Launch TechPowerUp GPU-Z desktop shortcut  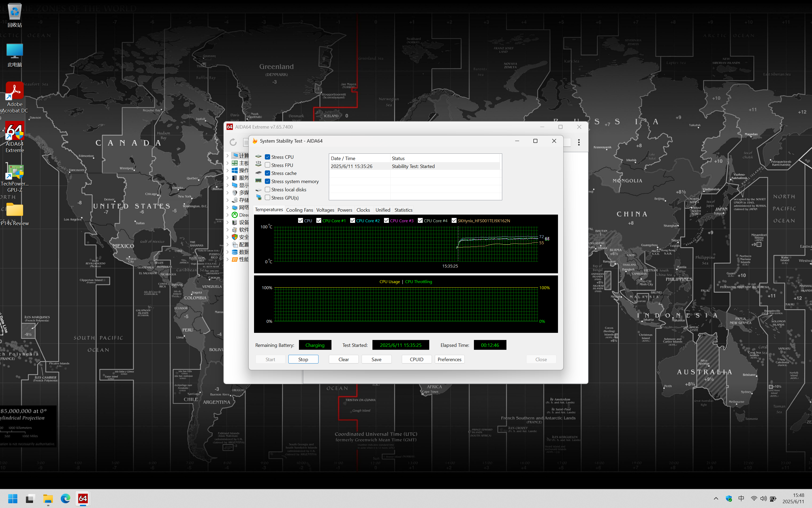(15, 177)
